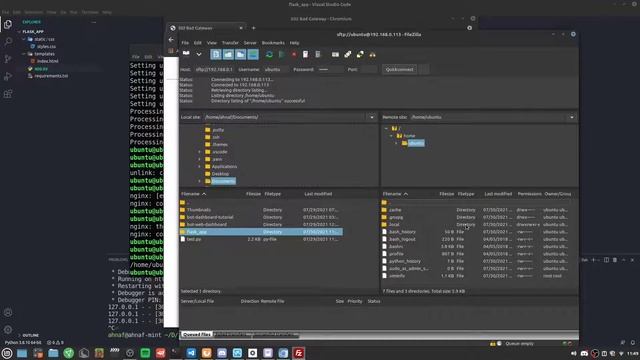Toggle directory comparison icon
Viewport: 640px width, 360px height.
[x=348, y=54]
